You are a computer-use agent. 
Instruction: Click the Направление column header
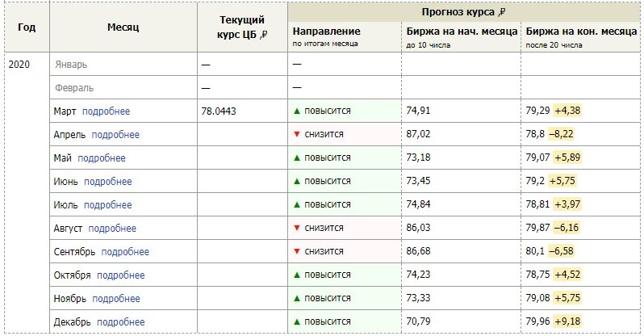pyautogui.click(x=327, y=31)
